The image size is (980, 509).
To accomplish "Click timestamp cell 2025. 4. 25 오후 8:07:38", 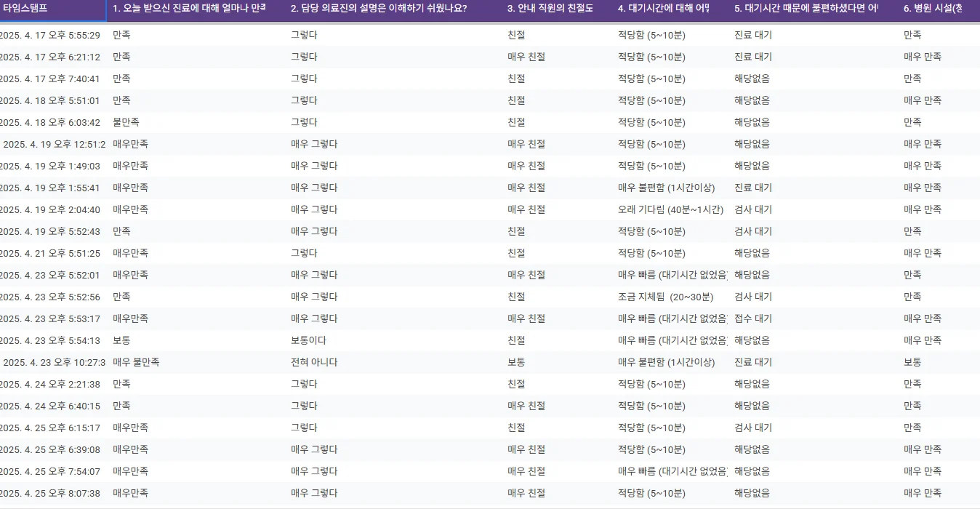I will click(49, 493).
